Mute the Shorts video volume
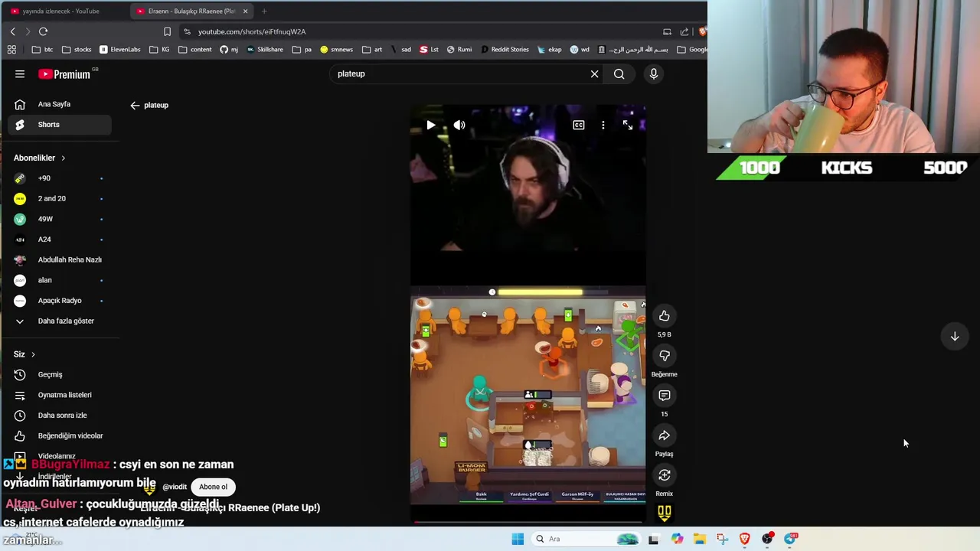The image size is (980, 551). tap(459, 125)
